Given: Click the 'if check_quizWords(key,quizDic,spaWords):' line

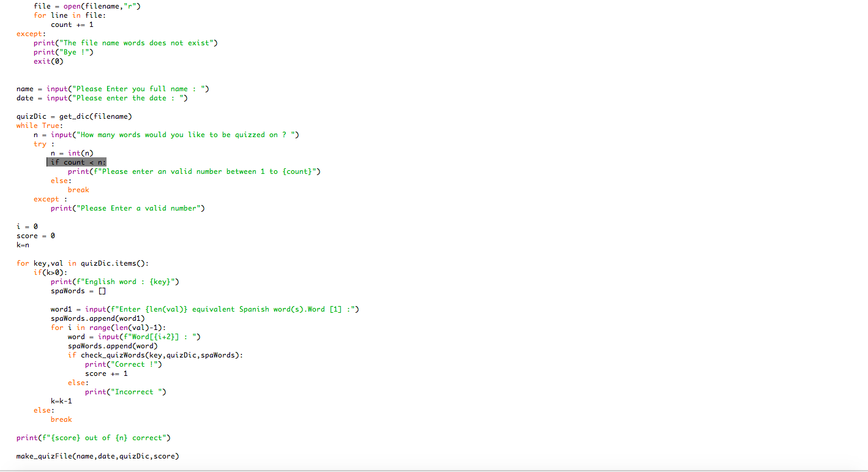Looking at the screenshot, I should tap(155, 355).
